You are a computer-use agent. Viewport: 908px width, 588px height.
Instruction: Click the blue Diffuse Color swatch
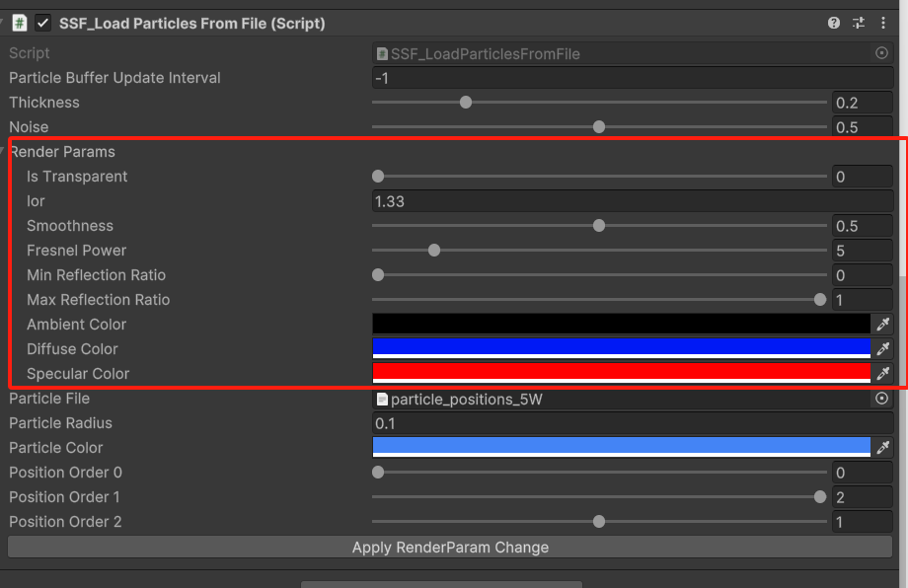click(621, 347)
